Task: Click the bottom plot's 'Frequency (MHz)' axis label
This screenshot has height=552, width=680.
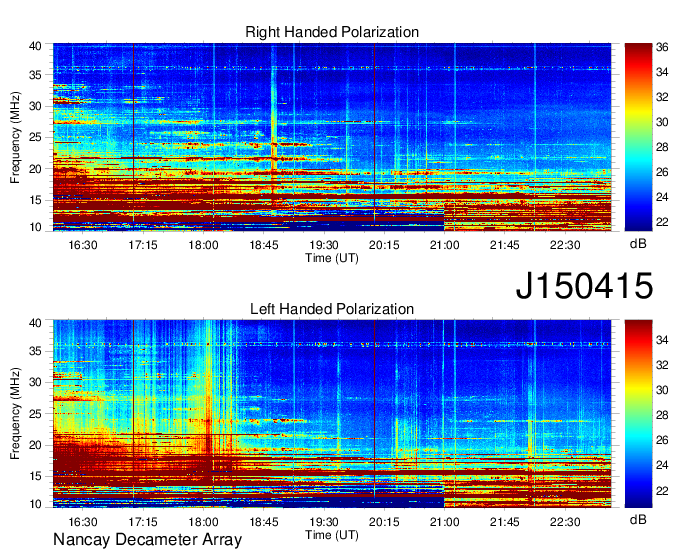Action: point(15,414)
